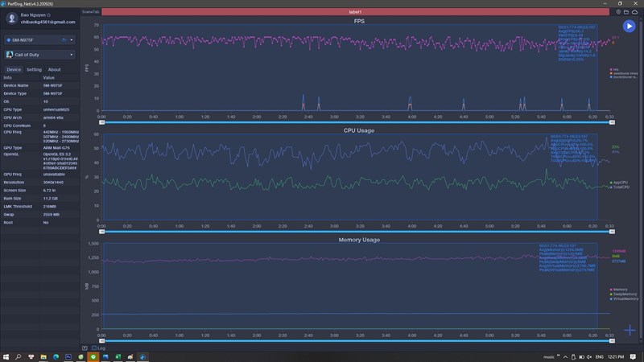Open File Explorer from taskbar

(43, 356)
